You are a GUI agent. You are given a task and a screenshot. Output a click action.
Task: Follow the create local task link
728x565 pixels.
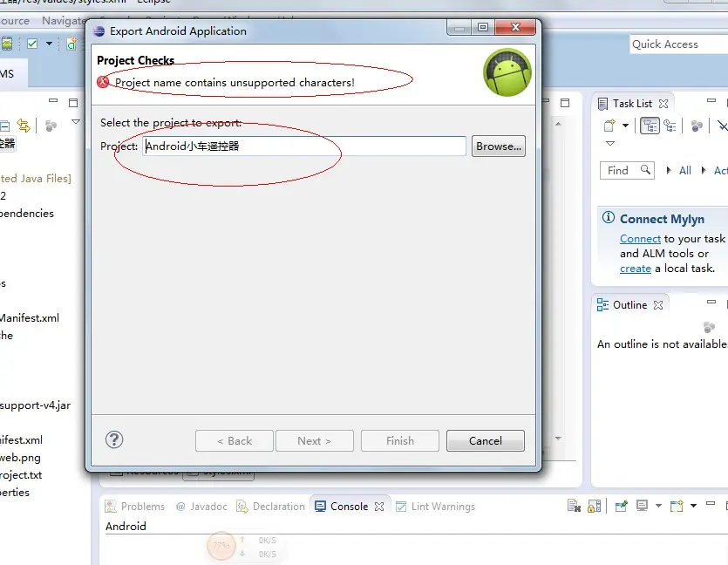[x=635, y=269]
